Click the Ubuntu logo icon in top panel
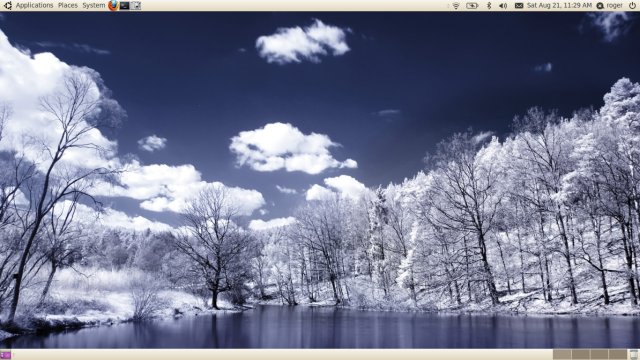This screenshot has width=640, height=360. (7, 5)
